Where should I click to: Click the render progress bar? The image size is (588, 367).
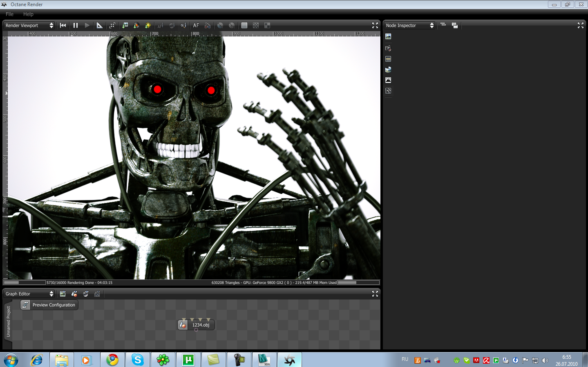(25, 282)
